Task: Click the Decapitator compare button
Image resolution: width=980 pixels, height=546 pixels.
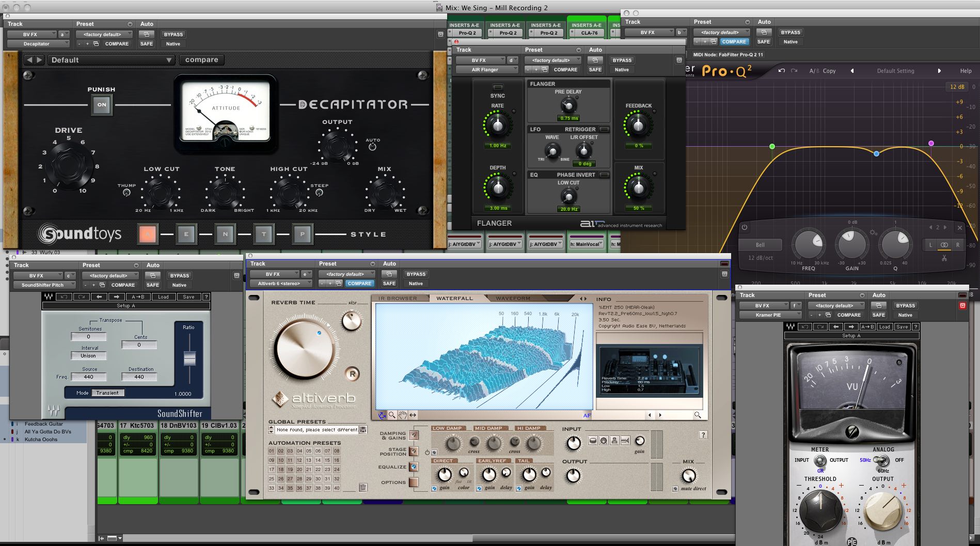Action: coord(202,60)
